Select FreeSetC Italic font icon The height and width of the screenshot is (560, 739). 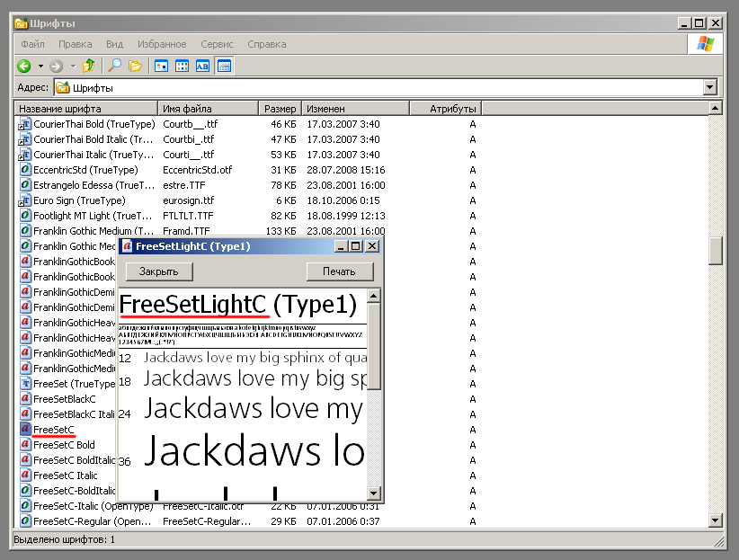(25, 476)
